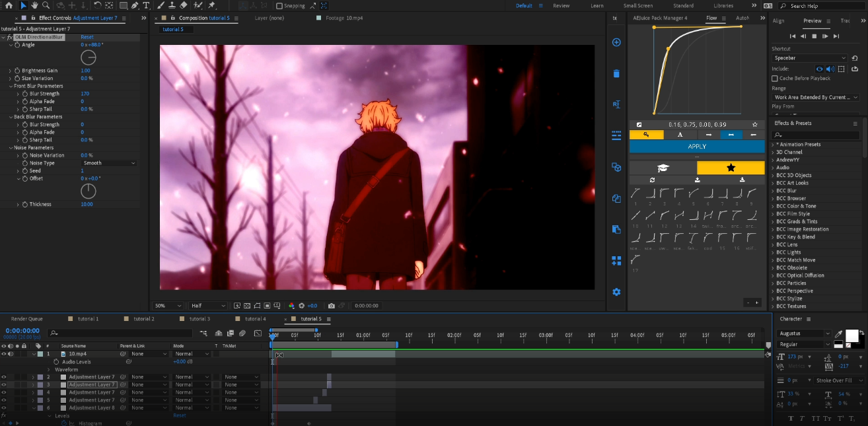This screenshot has height=426, width=868.
Task: Open the Work Area Extended range dropdown
Action: [x=816, y=97]
